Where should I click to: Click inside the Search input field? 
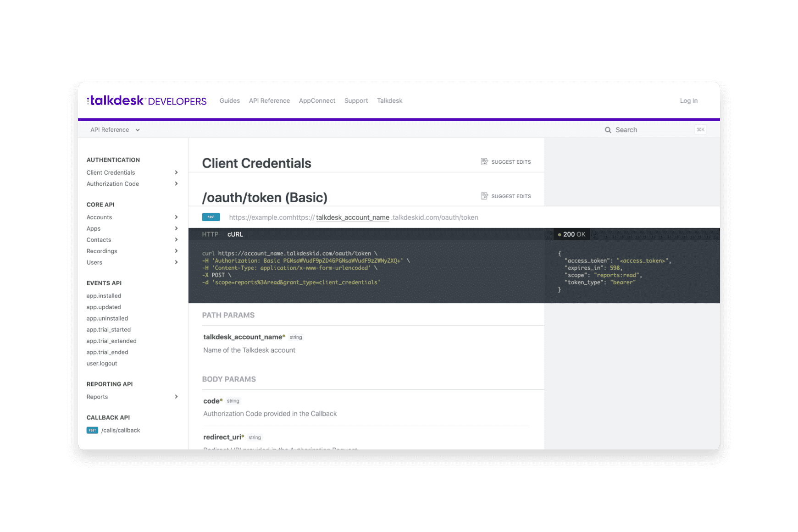pos(642,130)
